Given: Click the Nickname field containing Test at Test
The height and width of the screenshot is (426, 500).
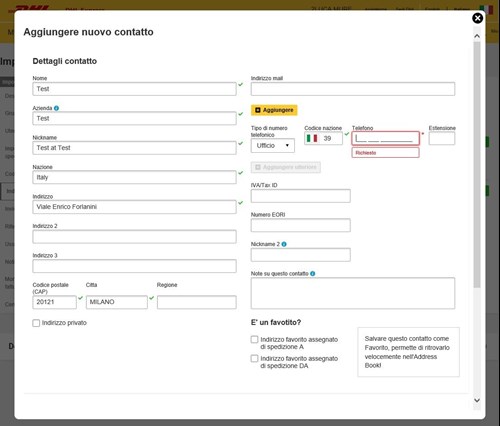Looking at the screenshot, I should point(134,148).
